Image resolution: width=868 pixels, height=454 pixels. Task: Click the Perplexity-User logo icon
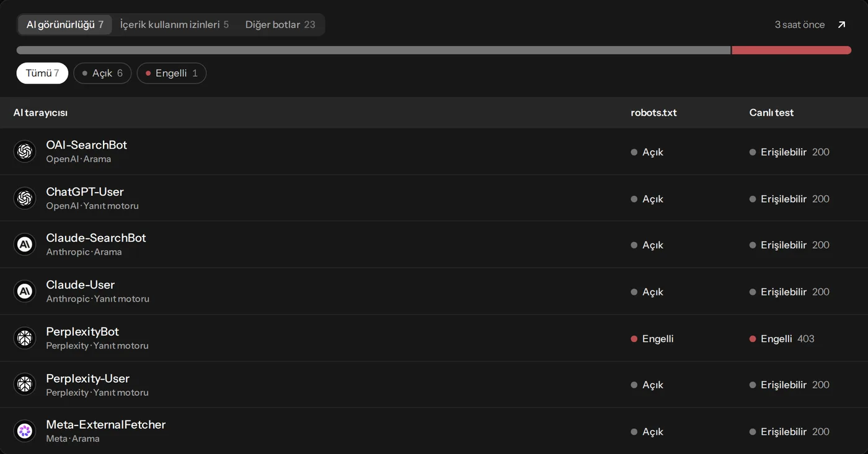point(25,385)
